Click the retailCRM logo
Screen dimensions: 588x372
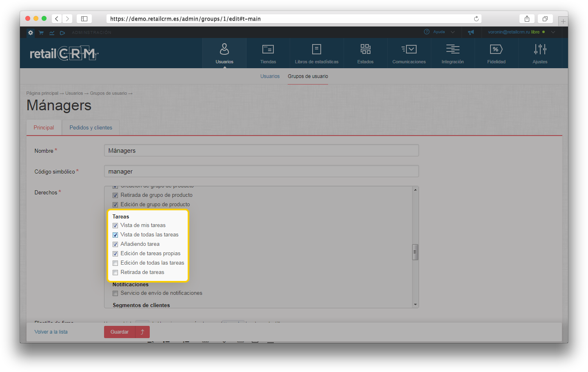64,53
